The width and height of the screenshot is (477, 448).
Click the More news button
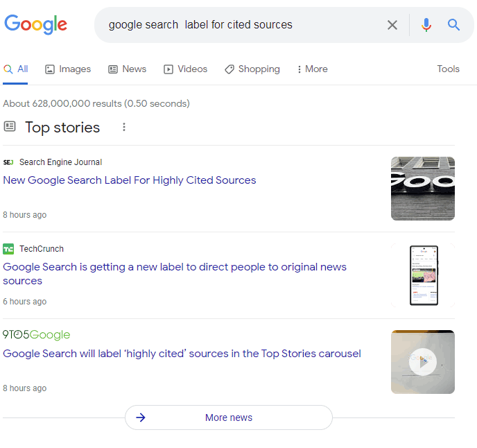point(228,417)
